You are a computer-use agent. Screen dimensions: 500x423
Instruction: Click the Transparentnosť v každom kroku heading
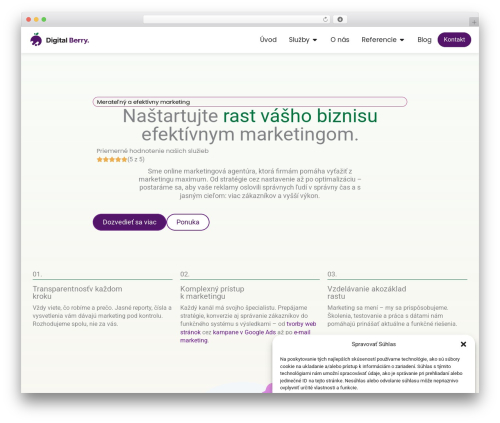(77, 292)
